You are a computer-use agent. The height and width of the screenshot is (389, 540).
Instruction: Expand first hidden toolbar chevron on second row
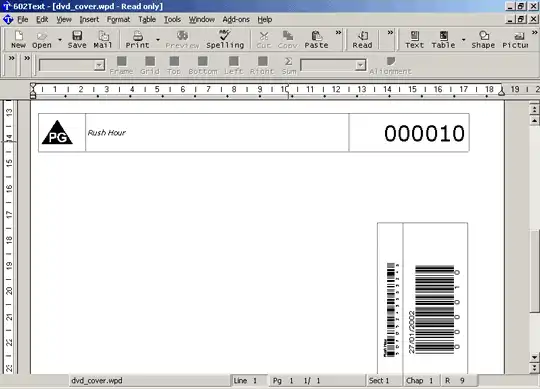[12, 58]
